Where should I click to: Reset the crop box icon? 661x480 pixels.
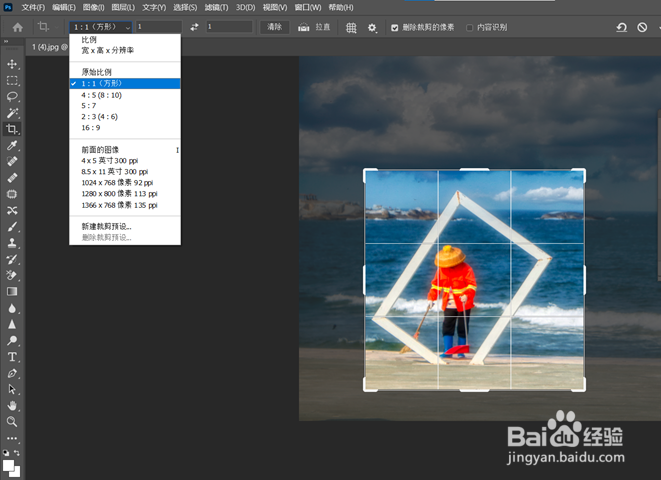tap(621, 27)
